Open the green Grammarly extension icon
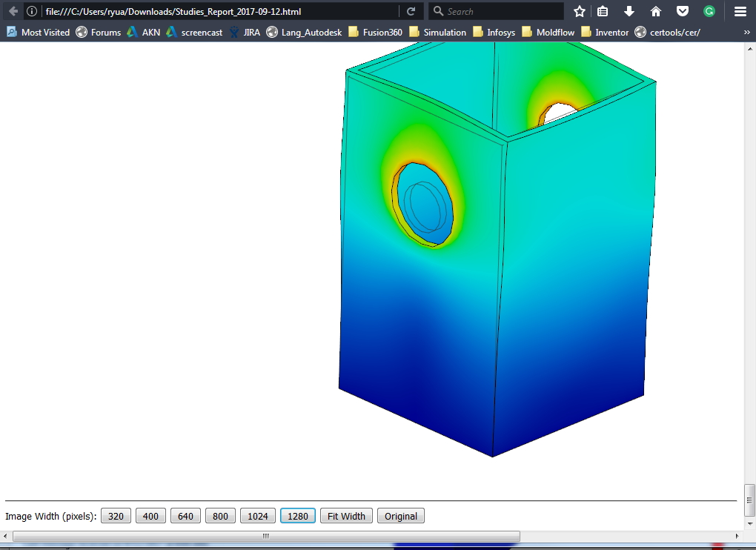 coord(709,11)
